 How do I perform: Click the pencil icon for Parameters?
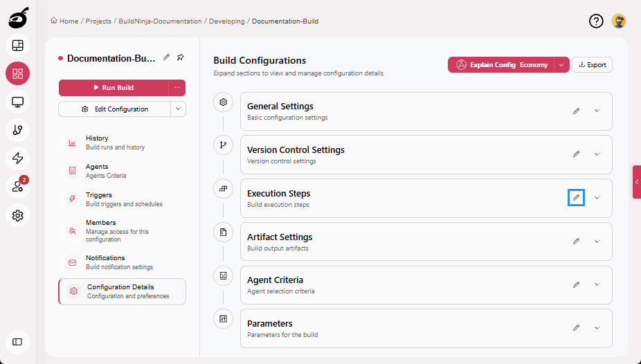point(577,327)
